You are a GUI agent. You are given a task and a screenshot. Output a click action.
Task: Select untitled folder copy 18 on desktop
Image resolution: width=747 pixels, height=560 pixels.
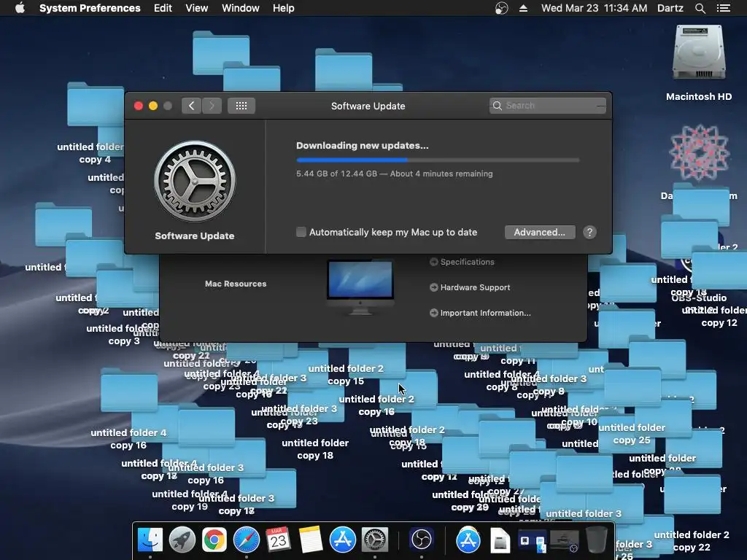(315, 449)
